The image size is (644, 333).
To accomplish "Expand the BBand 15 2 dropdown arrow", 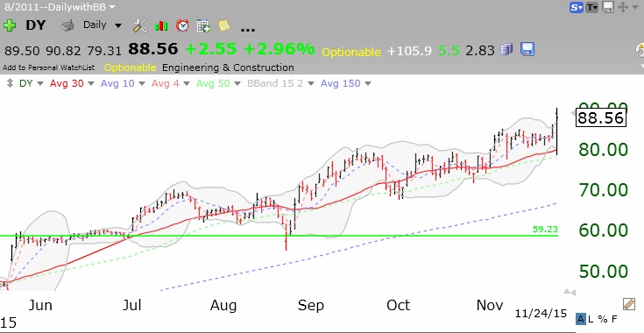I will coord(311,84).
